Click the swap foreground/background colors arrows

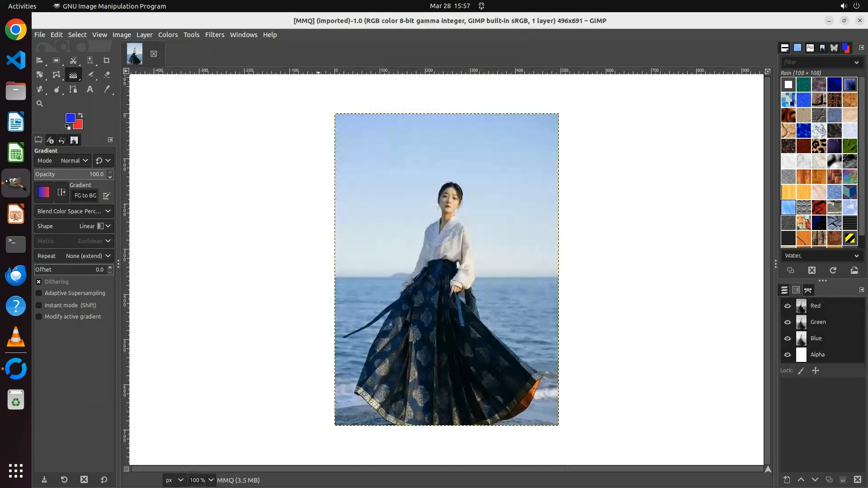(80, 115)
